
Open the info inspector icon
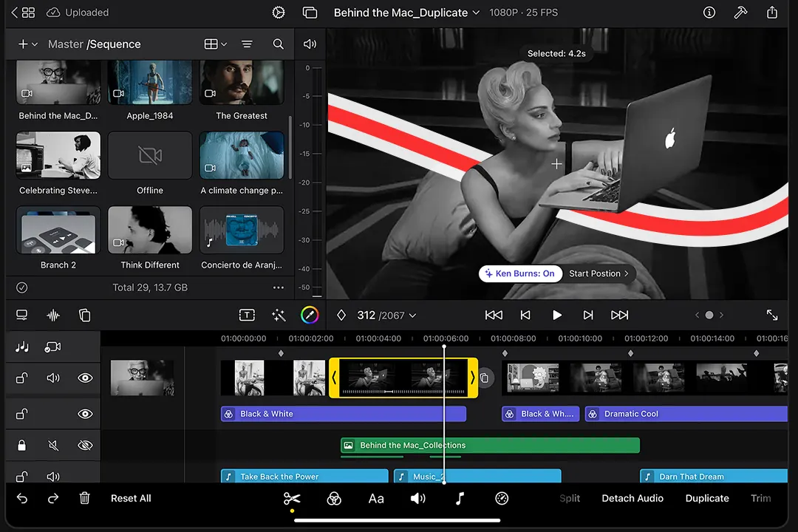[x=709, y=13]
